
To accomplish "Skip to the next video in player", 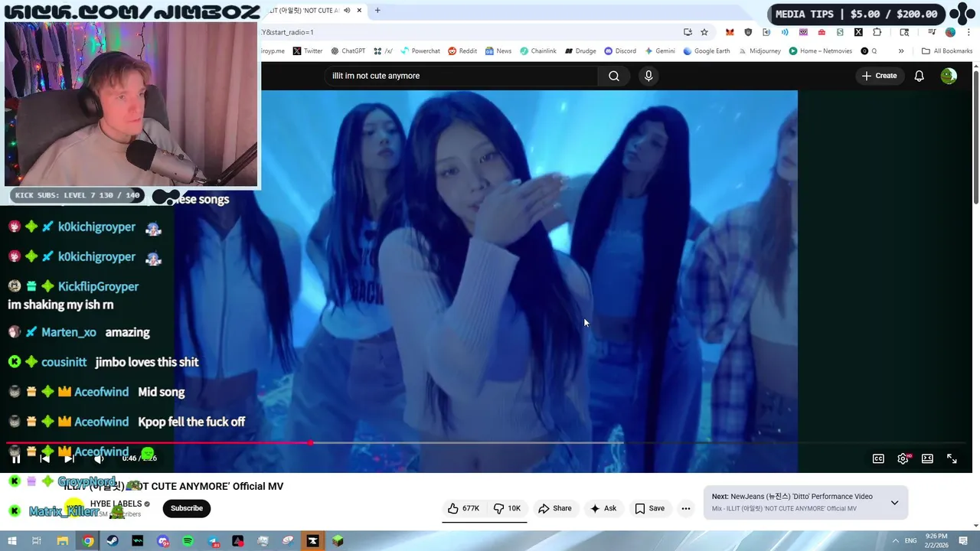I will point(70,458).
